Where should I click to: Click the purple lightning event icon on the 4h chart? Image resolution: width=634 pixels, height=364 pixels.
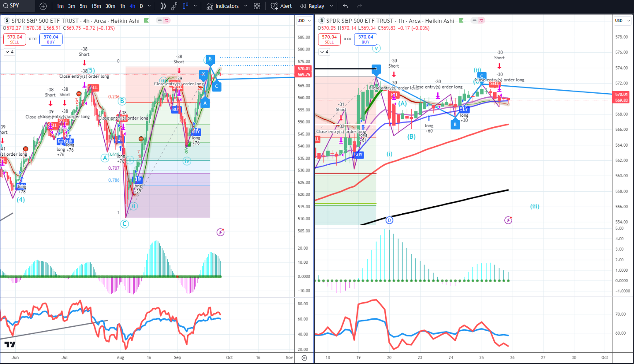click(x=220, y=232)
